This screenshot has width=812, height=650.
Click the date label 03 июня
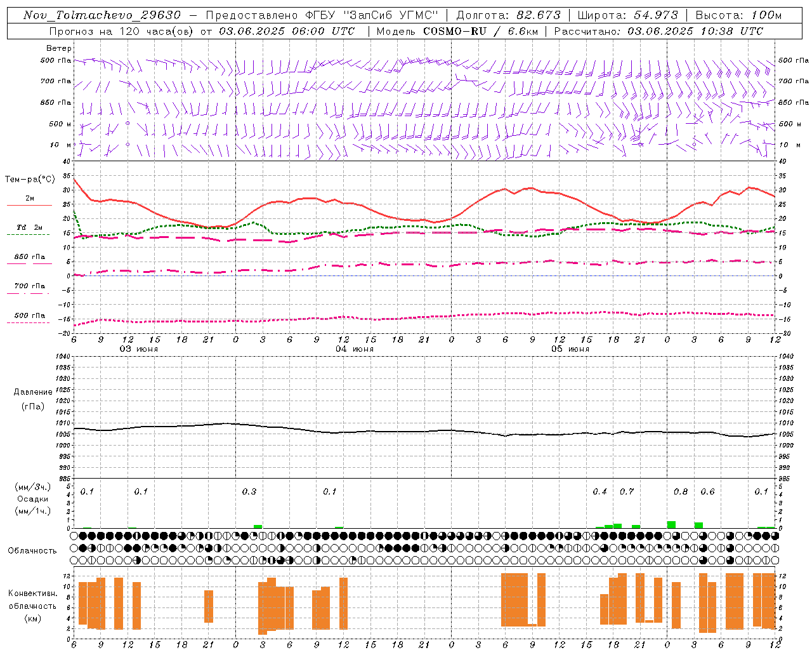click(x=139, y=349)
